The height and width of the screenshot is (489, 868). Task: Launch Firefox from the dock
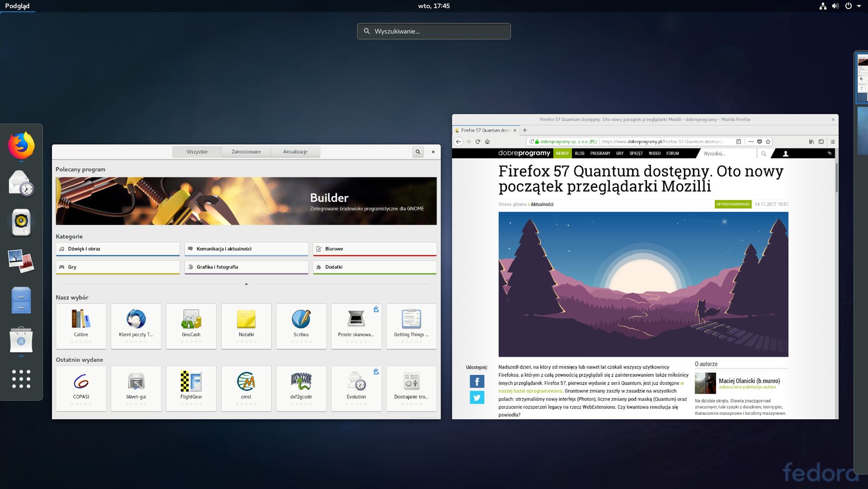point(21,145)
